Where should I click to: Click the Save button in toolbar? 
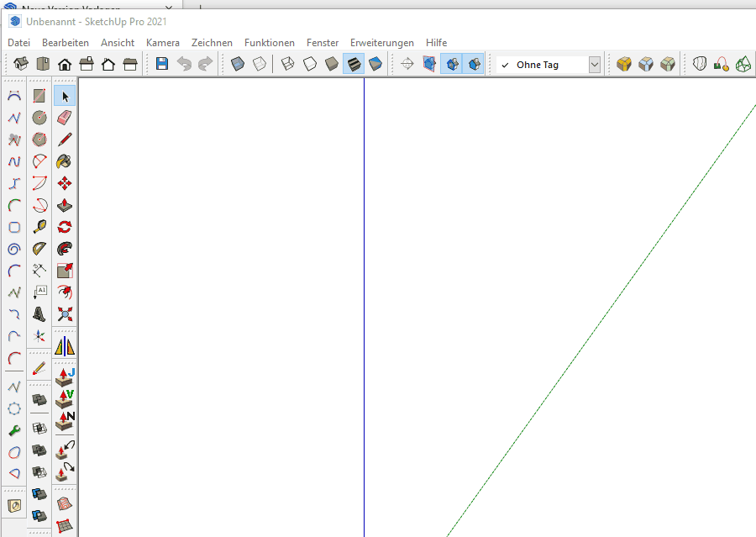point(162,64)
